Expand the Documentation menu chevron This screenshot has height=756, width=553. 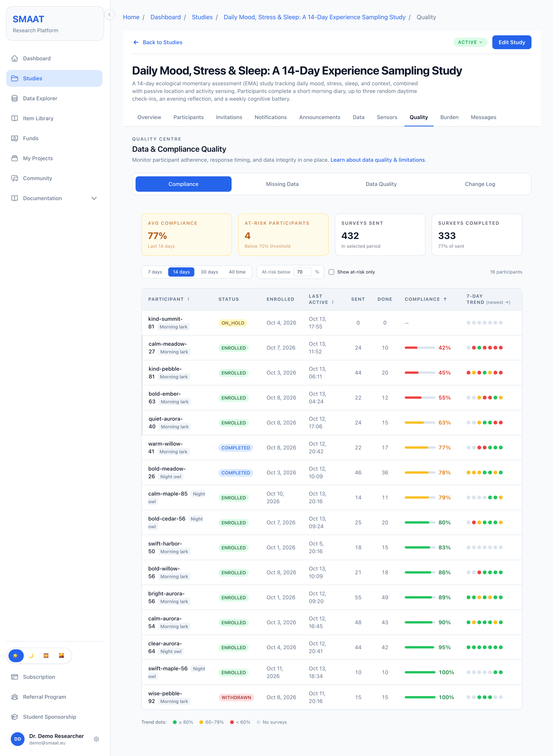click(94, 198)
